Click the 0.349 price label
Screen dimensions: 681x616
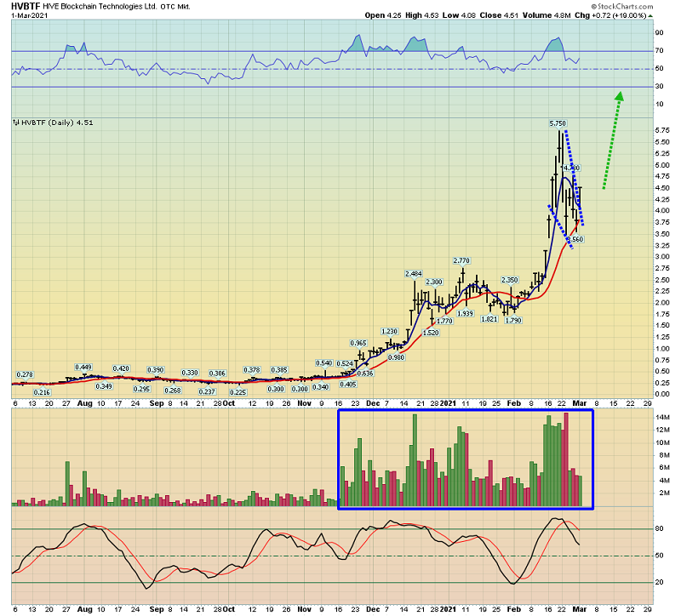click(104, 386)
